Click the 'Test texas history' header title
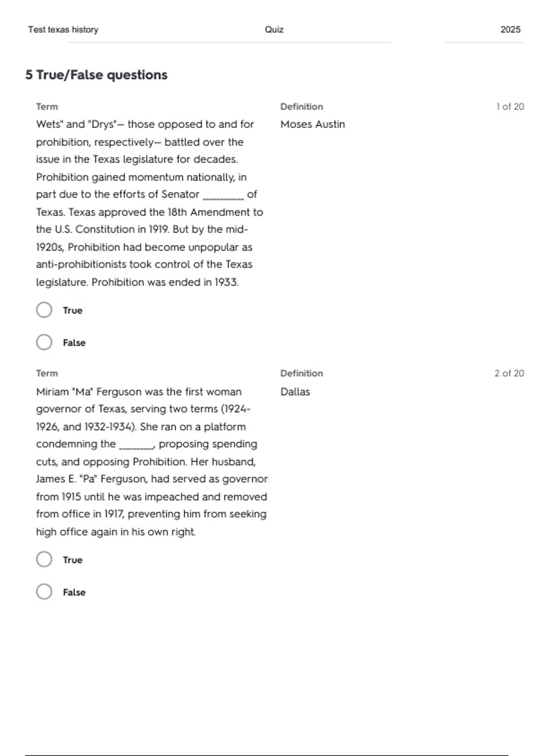 pyautogui.click(x=63, y=29)
